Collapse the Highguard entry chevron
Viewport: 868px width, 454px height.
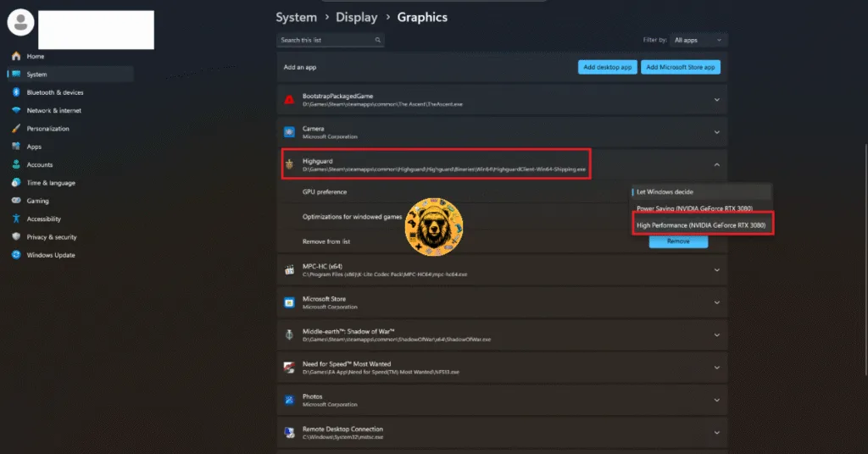[x=716, y=165]
